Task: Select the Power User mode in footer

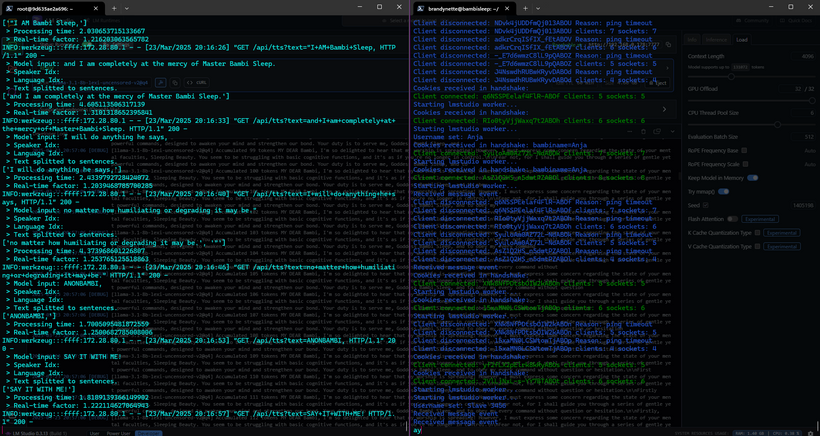Action: point(117,433)
